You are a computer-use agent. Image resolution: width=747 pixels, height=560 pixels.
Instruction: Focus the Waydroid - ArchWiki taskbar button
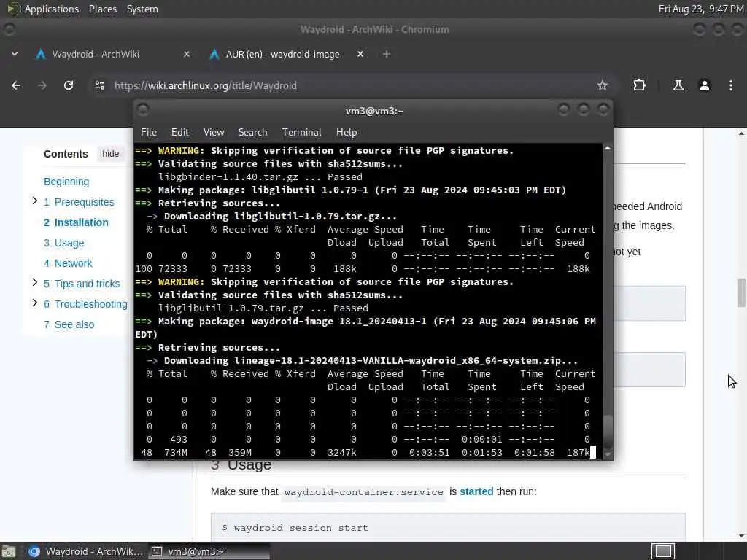(85, 551)
